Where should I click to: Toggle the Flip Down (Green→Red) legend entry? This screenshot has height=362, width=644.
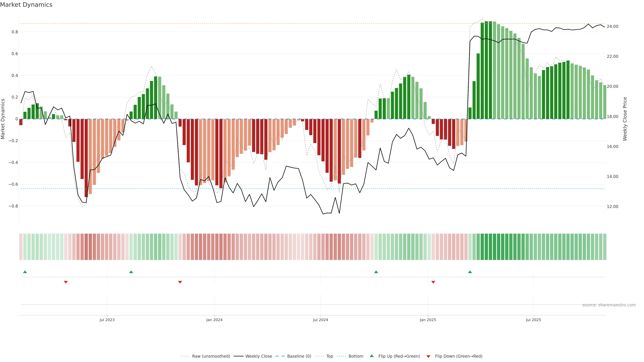point(459,356)
